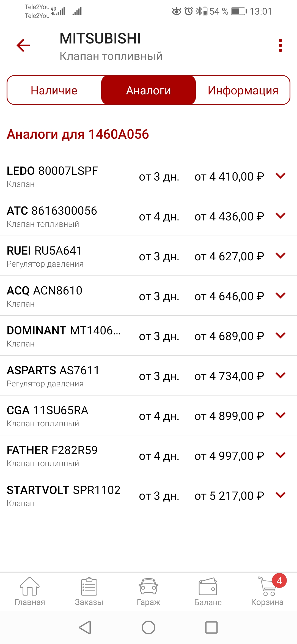
Task: Open Android recent apps square
Action: [x=211, y=627]
